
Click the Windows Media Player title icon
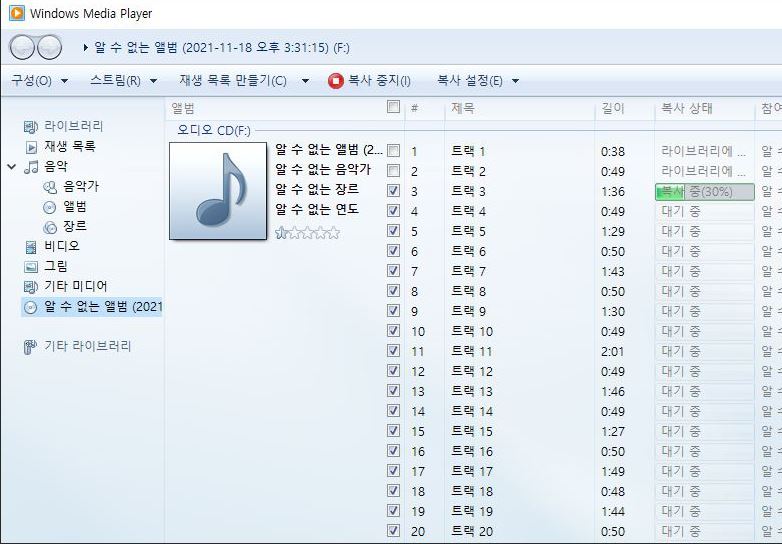pyautogui.click(x=16, y=13)
